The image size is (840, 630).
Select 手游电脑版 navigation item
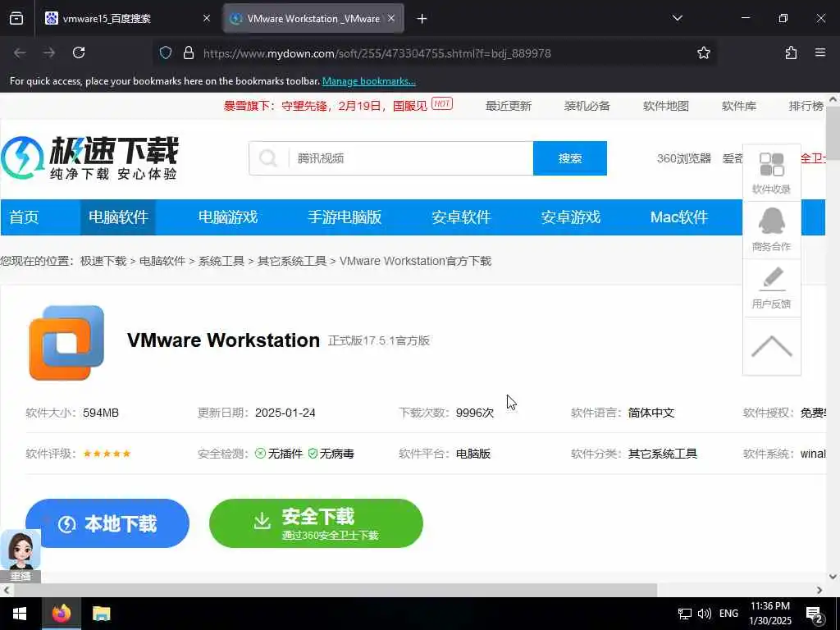(x=345, y=217)
